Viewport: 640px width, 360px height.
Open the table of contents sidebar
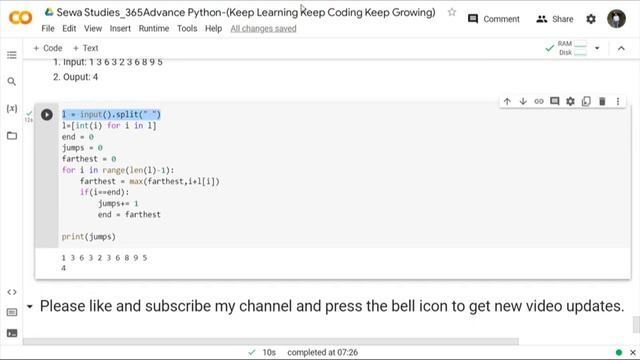(11, 55)
